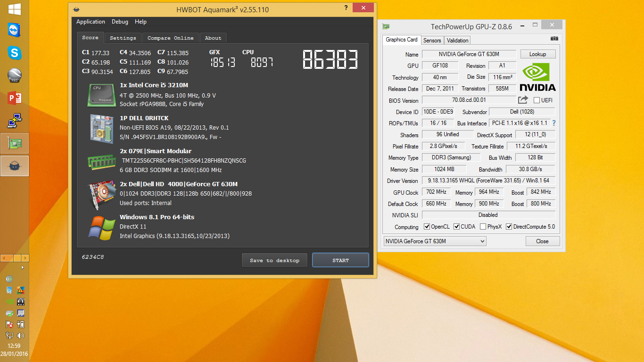Click the START benchmark button

[340, 260]
